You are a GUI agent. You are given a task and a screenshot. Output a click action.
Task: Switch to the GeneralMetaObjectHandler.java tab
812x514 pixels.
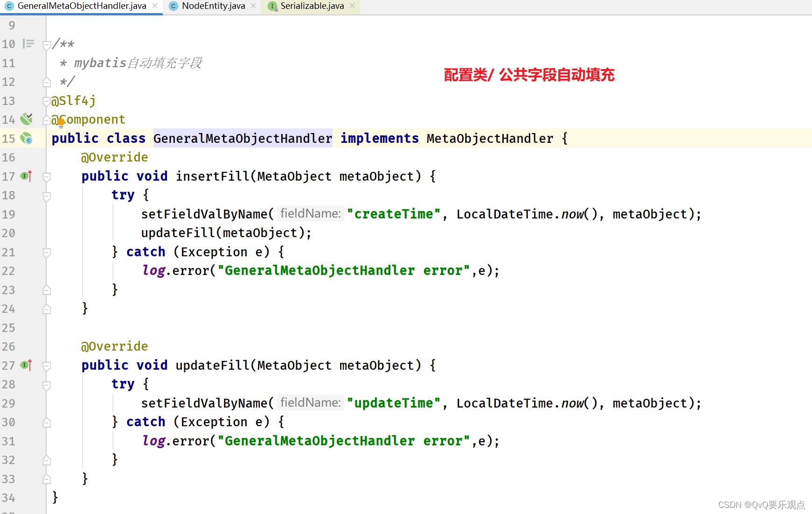[x=82, y=6]
